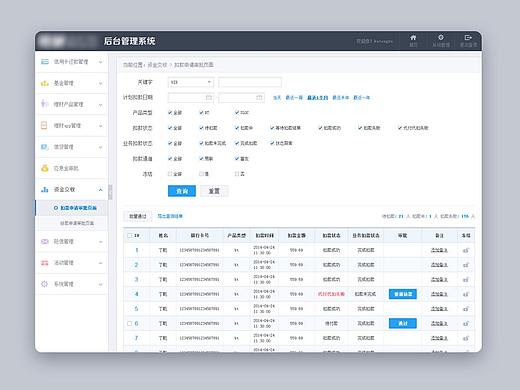520x390 pixels.
Task: Open the 关键字 type dropdown
Action: [191, 82]
